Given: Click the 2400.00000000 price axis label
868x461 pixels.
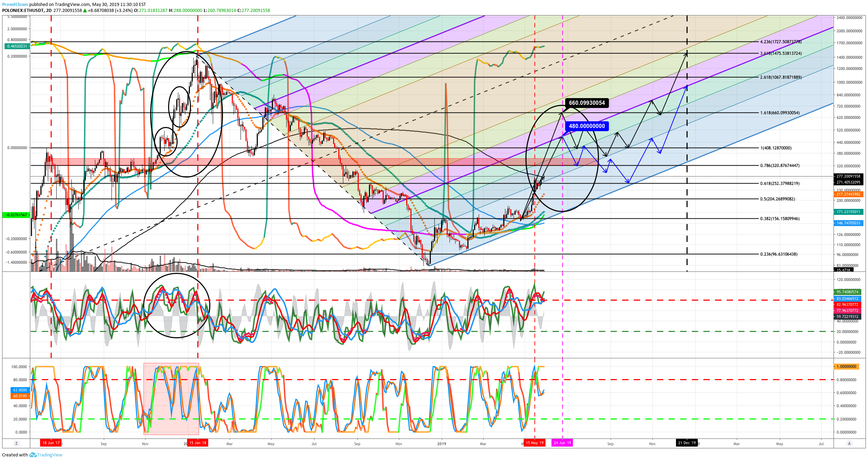Looking at the screenshot, I should 849,18.
